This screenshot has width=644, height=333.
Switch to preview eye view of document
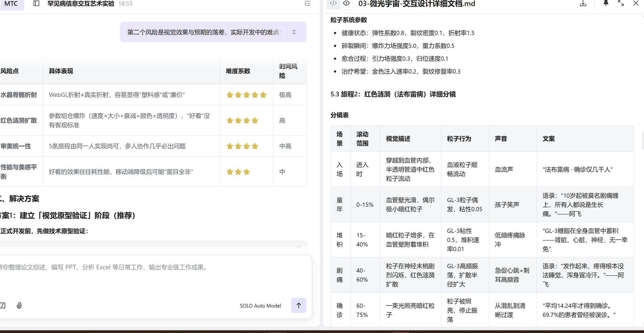(x=346, y=3)
